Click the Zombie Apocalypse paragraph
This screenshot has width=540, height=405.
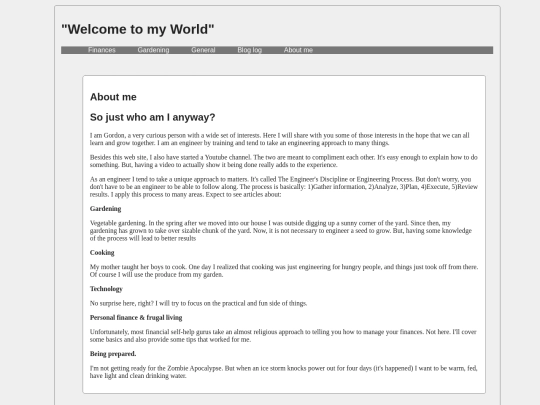click(283, 372)
